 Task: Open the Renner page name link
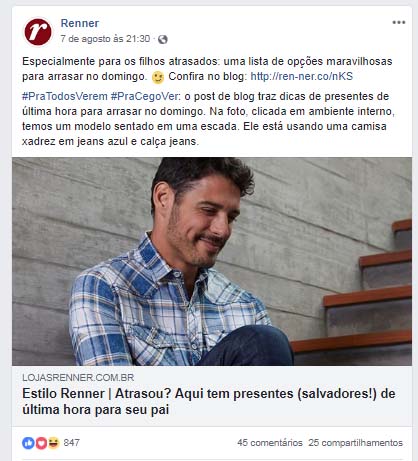click(80, 23)
